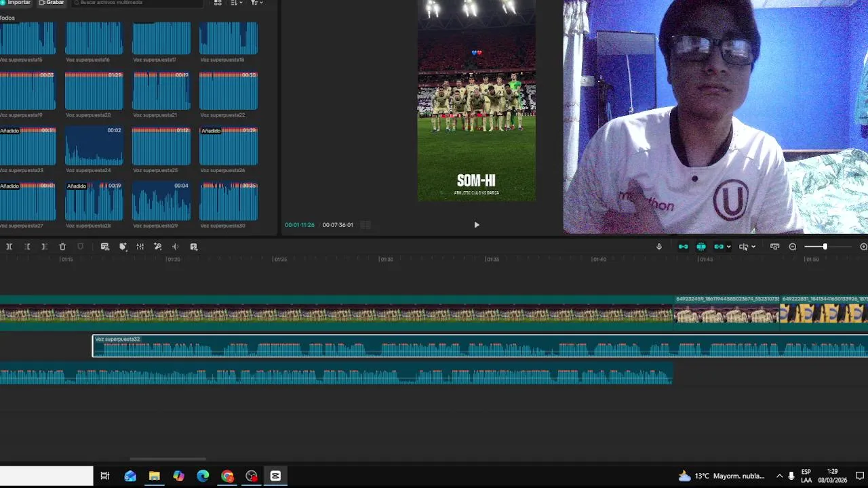Open the auto captions tool icon
This screenshot has height=488, width=868.
(x=105, y=247)
